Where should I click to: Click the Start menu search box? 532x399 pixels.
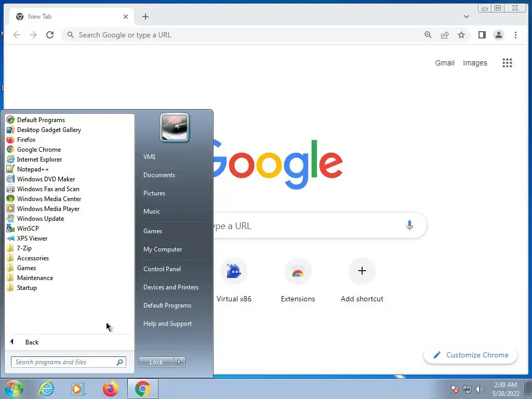pos(68,362)
